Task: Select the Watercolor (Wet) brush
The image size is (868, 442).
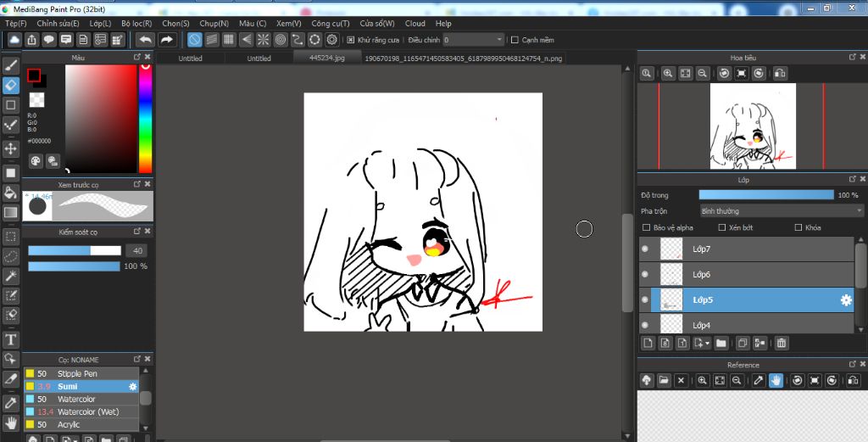Action: (81, 411)
